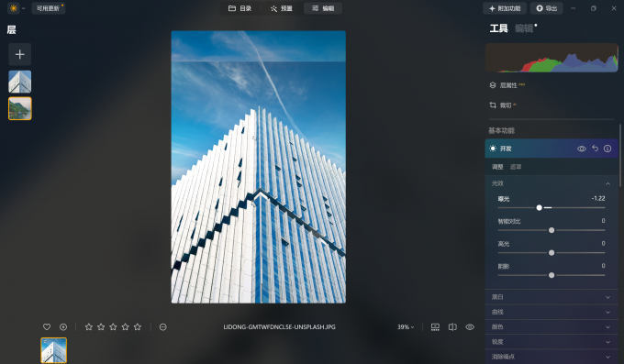Collapse the 光效 light section

[607, 183]
